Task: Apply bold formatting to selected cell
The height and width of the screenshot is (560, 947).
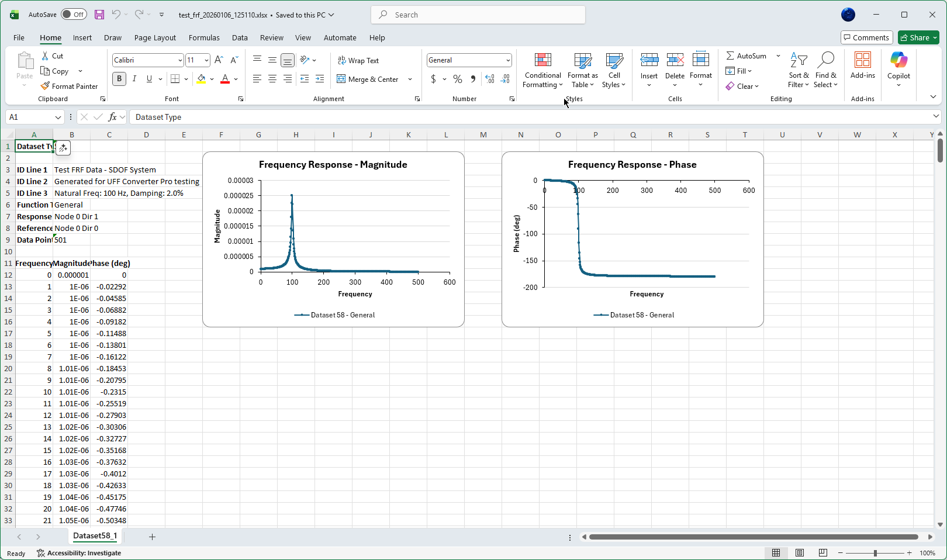Action: (x=119, y=78)
